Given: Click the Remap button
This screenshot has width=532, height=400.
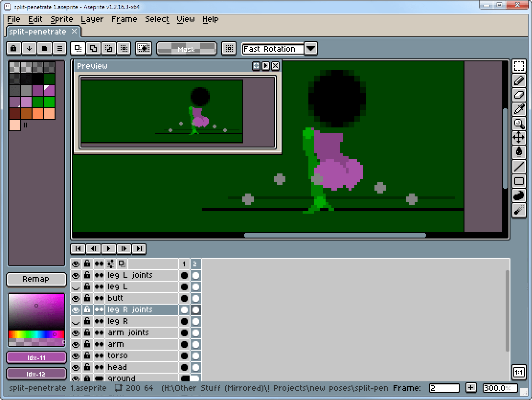Looking at the screenshot, I should pyautogui.click(x=36, y=279).
